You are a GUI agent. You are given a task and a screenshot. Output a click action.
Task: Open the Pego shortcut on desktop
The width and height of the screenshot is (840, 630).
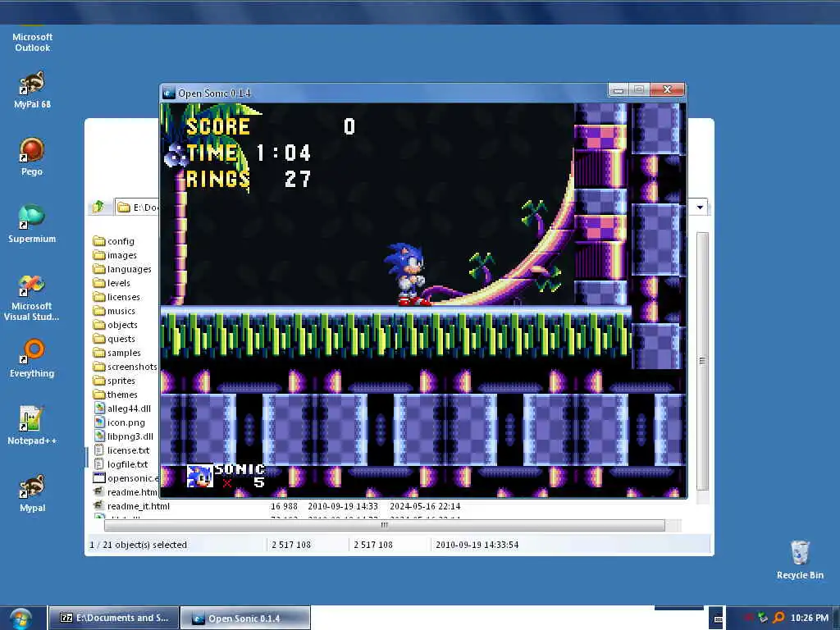pos(32,157)
